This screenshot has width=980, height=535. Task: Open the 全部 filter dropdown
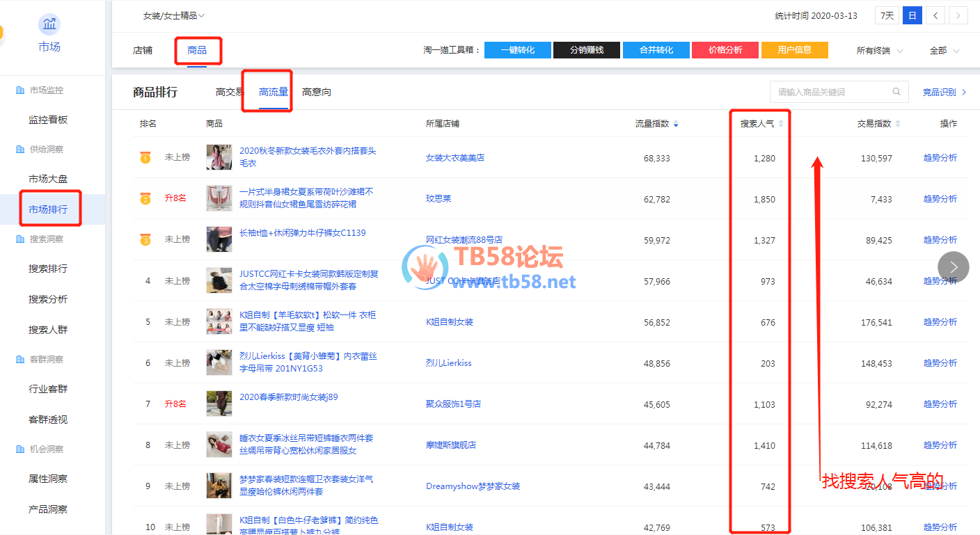coord(944,50)
